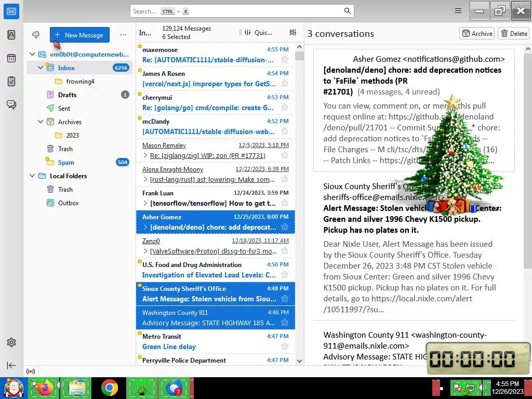532x399 pixels.
Task: Open the 2023 archive folder
Action: pyautogui.click(x=79, y=136)
